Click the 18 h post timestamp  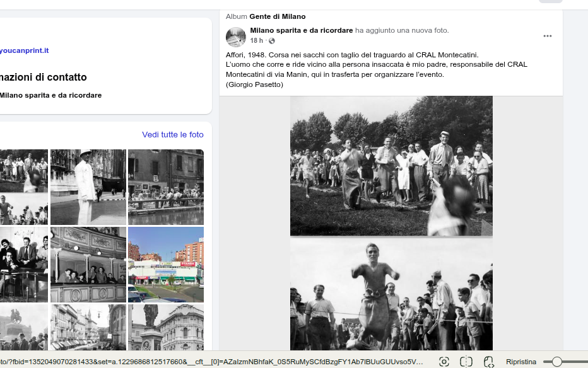pyautogui.click(x=256, y=41)
